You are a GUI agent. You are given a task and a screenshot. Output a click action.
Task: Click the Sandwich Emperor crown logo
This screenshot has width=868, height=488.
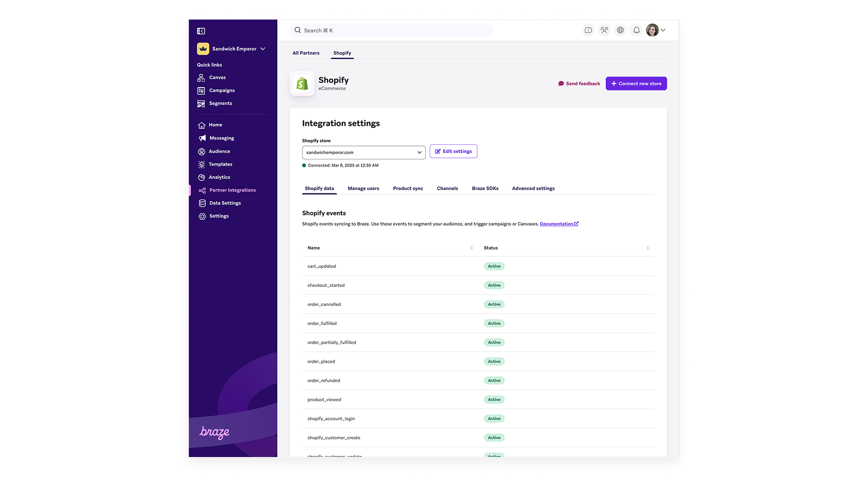(x=203, y=49)
